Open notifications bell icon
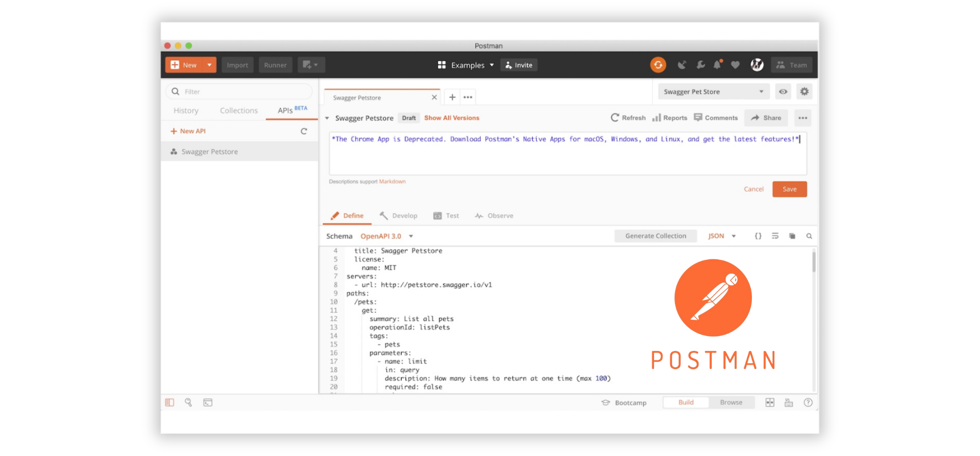Screen dimensions: 980x456 [717, 65]
